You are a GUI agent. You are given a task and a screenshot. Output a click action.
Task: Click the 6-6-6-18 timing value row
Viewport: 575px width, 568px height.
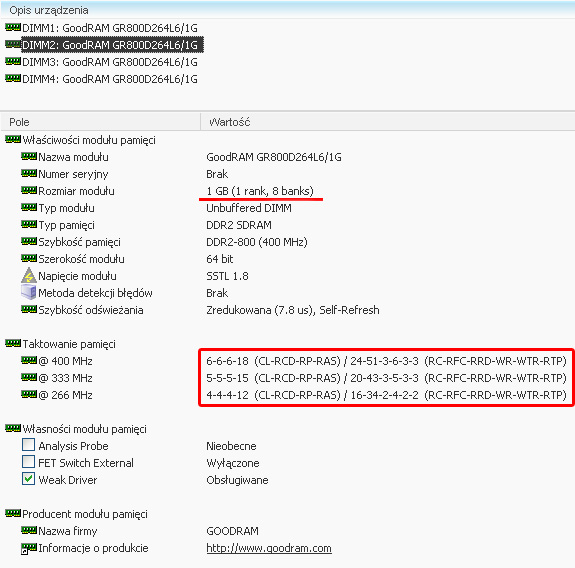(x=386, y=361)
